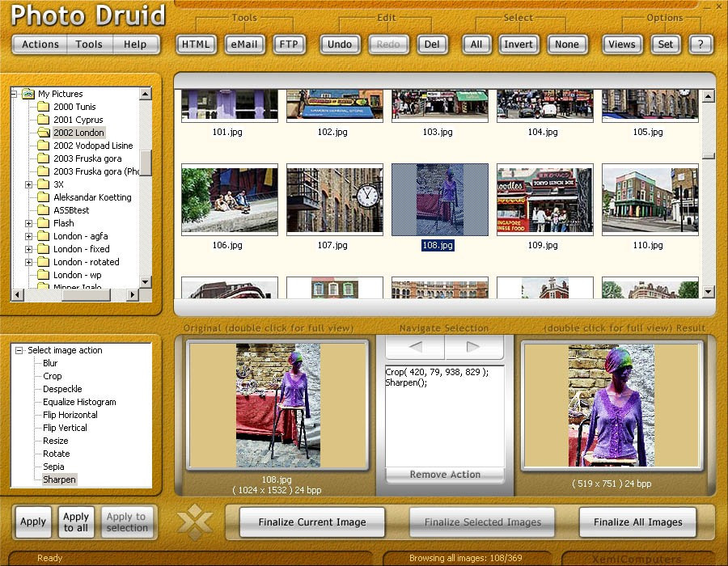Open the ASSBtest folder
The width and height of the screenshot is (728, 566).
pyautogui.click(x=71, y=210)
